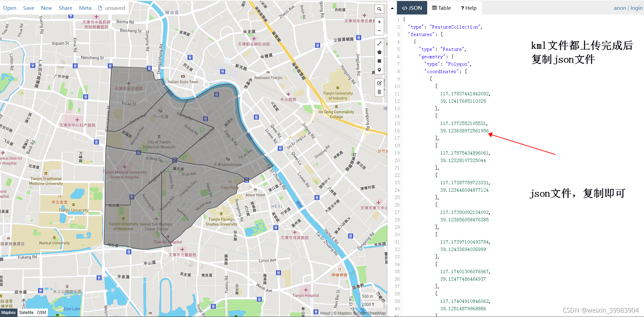Activate the delete layers trash tool

379,92
